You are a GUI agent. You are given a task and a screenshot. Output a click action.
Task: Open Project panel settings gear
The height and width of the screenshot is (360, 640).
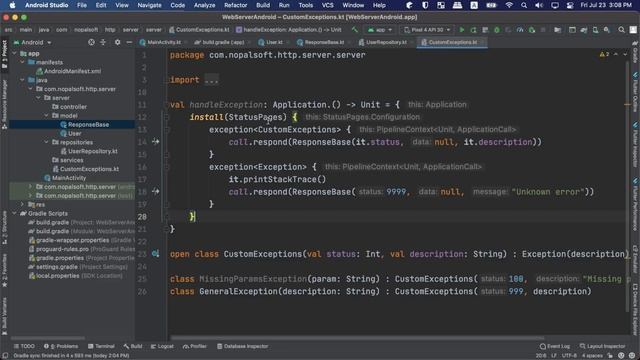pos(118,42)
